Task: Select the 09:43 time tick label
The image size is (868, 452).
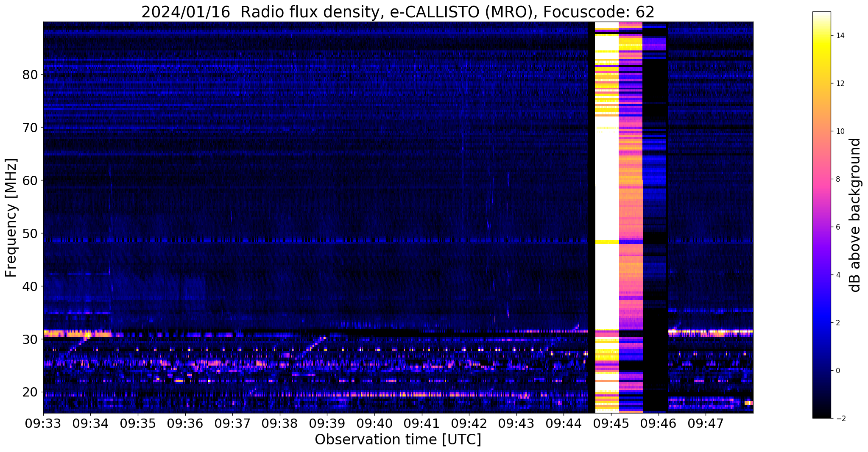Action: (x=516, y=424)
